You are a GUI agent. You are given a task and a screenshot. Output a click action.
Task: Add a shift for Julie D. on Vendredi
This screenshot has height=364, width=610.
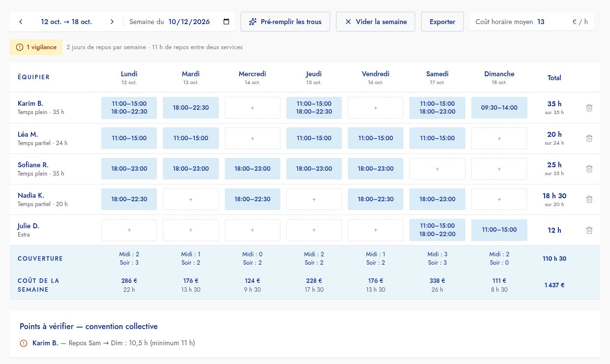click(375, 230)
